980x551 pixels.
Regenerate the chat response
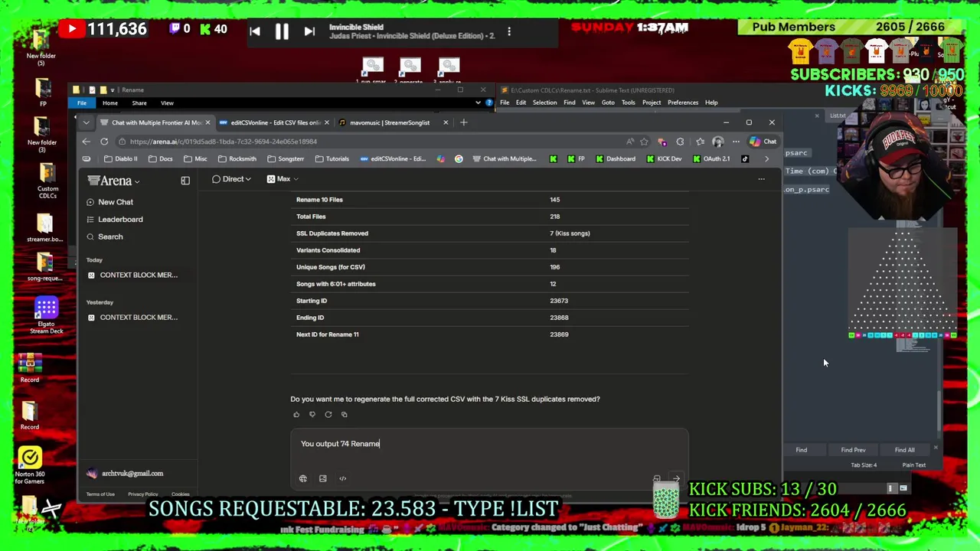(x=328, y=415)
